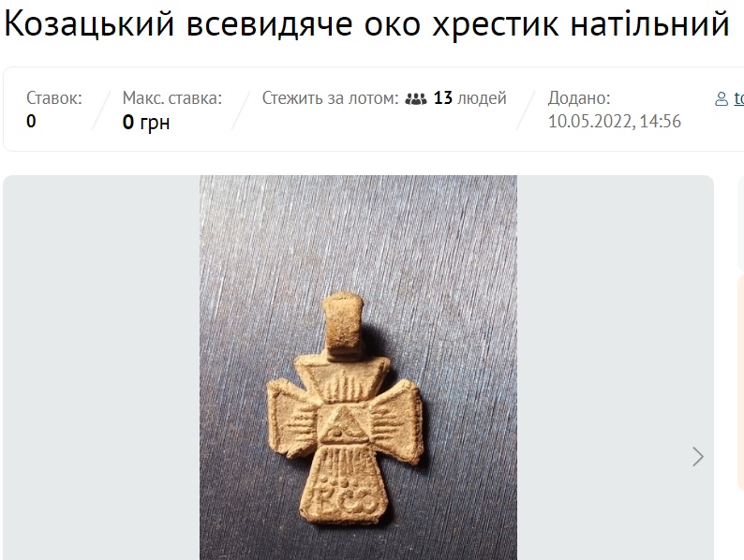
Task: Click the 'Ставок:' bids label
Action: point(54,98)
